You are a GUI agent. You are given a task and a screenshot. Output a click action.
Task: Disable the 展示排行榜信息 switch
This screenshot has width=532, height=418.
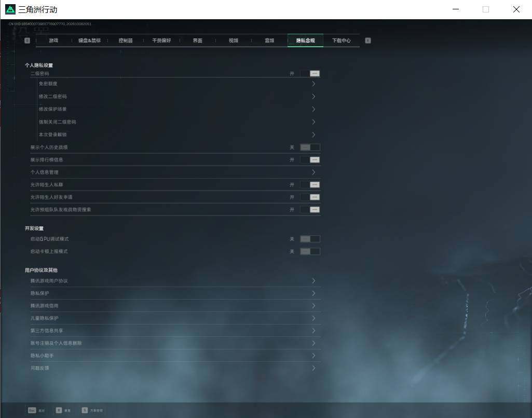310,160
